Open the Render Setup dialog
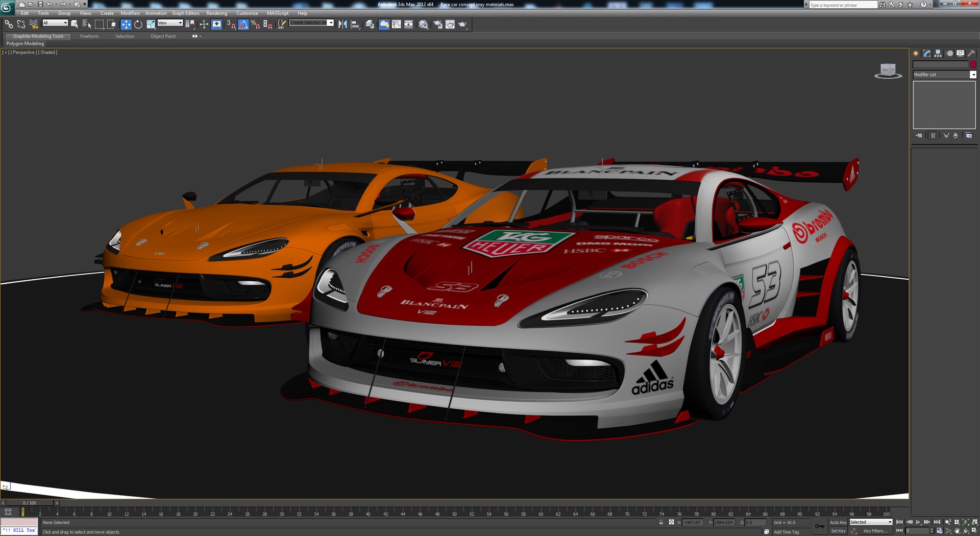The image size is (980, 536). pos(437,24)
